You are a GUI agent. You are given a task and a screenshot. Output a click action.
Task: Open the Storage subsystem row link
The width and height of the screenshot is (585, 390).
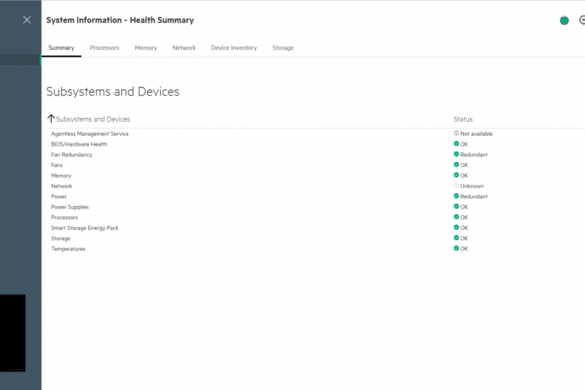pyautogui.click(x=61, y=238)
